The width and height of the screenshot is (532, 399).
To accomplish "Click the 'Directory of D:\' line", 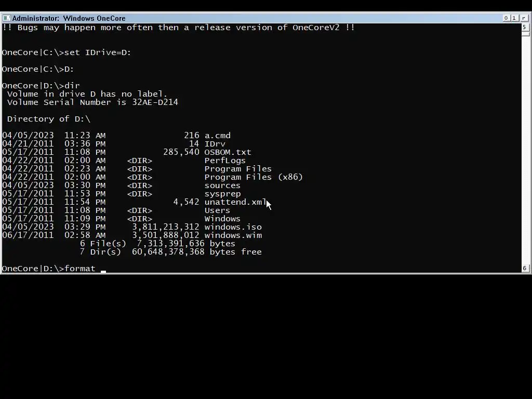I will (49, 119).
